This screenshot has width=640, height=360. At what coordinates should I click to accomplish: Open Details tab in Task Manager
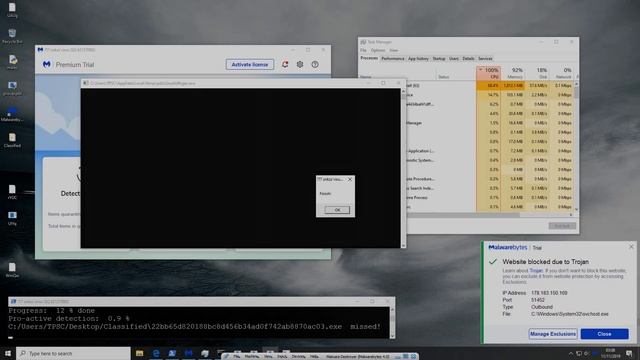[x=469, y=59]
